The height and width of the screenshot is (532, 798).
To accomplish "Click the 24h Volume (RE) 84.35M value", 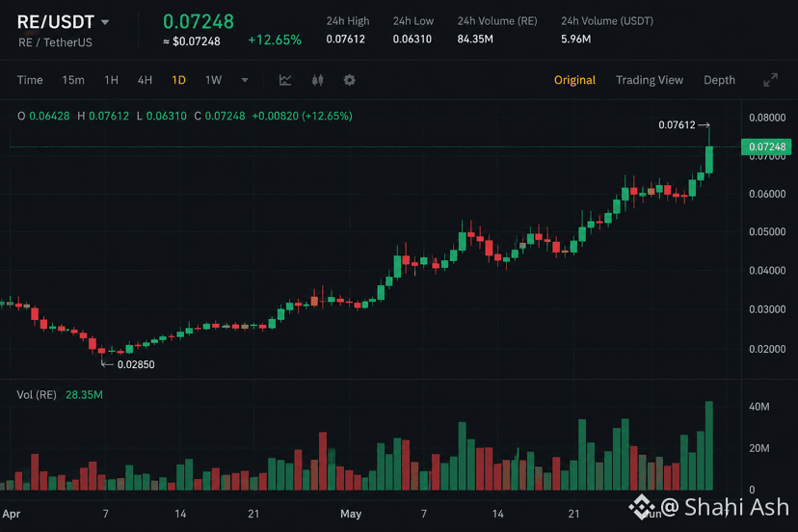I will point(475,39).
